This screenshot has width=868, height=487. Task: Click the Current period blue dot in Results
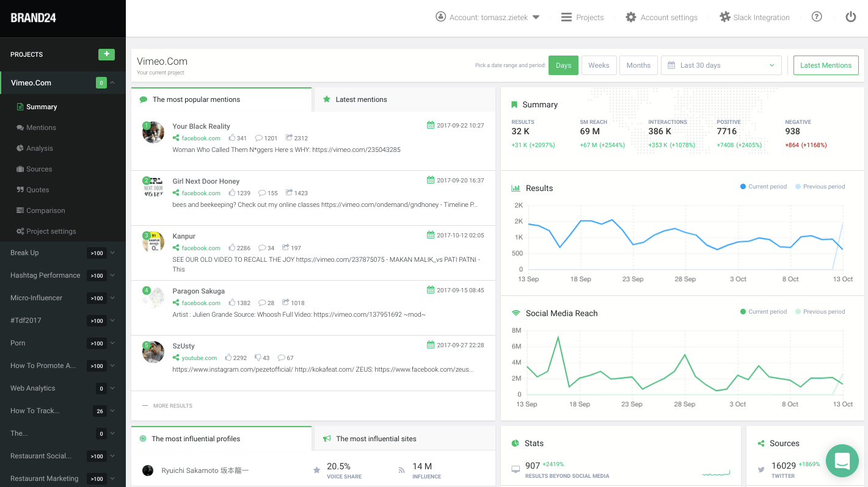pyautogui.click(x=743, y=187)
